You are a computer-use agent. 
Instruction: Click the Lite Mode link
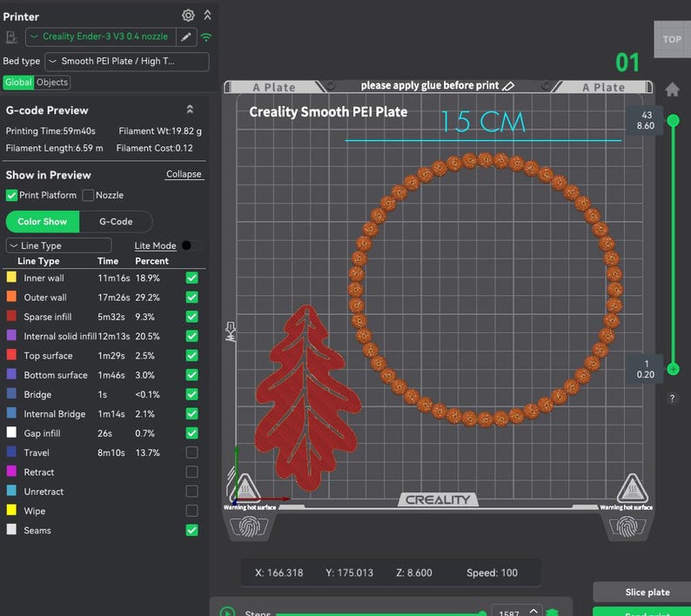[155, 246]
